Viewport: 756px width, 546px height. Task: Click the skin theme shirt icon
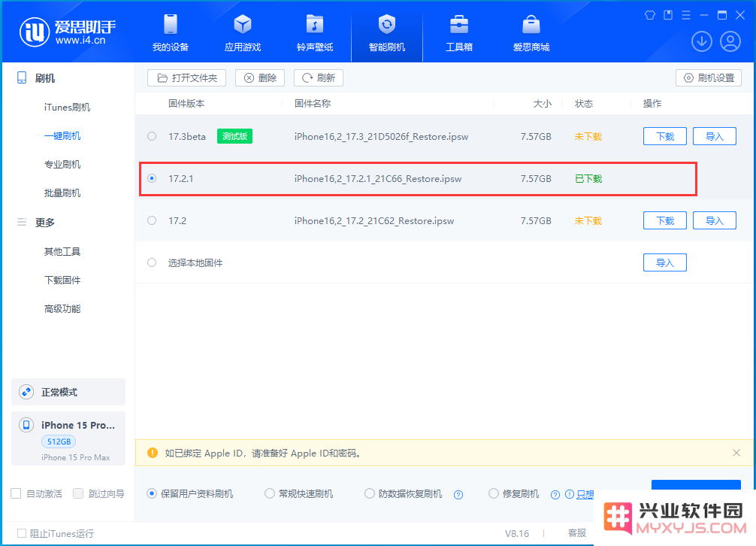click(x=650, y=15)
